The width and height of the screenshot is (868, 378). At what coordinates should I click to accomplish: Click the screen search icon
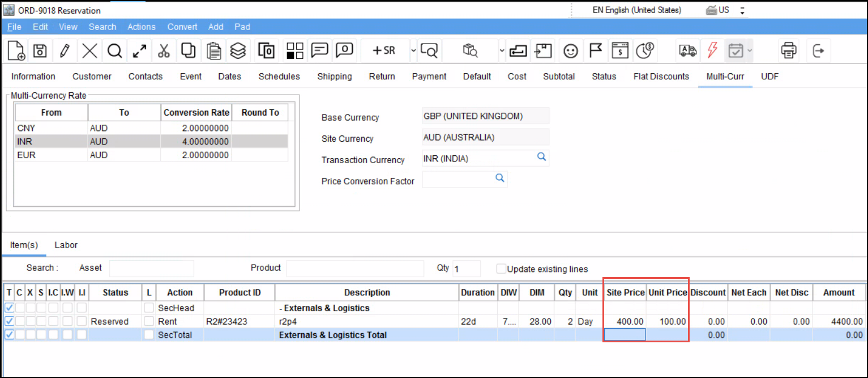[x=430, y=51]
